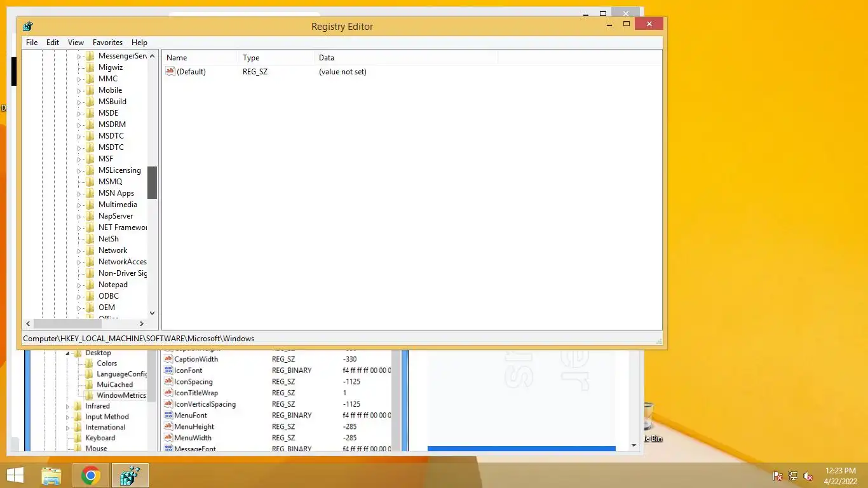Expand the MSLicensing key
868x488 pixels.
click(80, 171)
